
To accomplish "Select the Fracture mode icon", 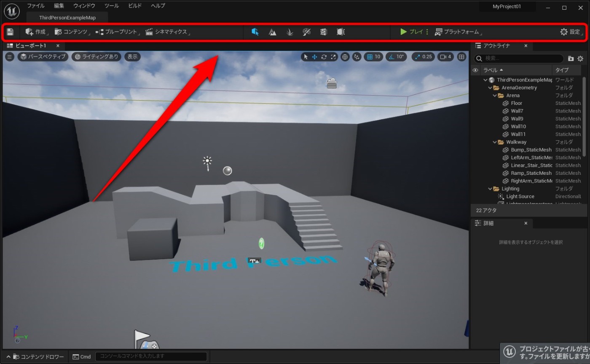I will (323, 32).
